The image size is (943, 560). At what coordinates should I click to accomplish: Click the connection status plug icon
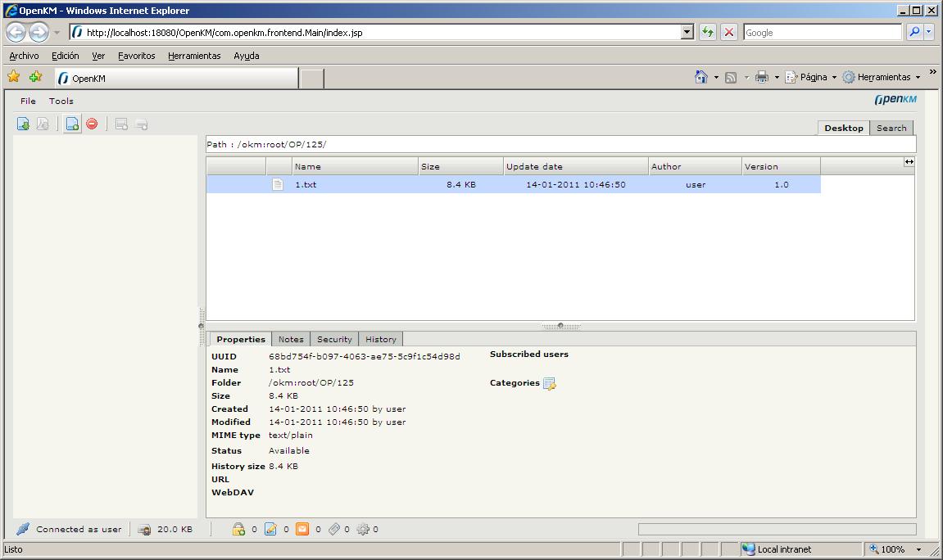click(23, 529)
